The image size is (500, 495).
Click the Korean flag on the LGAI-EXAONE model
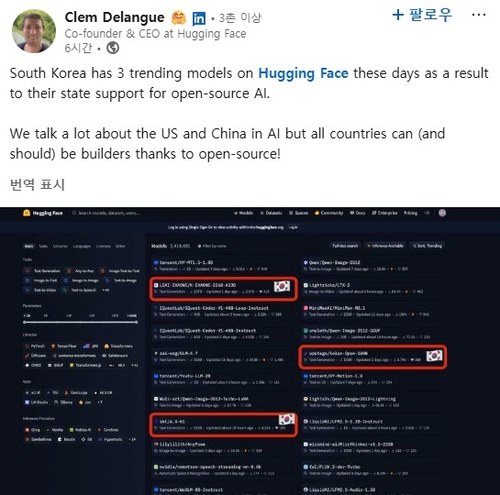tap(282, 286)
